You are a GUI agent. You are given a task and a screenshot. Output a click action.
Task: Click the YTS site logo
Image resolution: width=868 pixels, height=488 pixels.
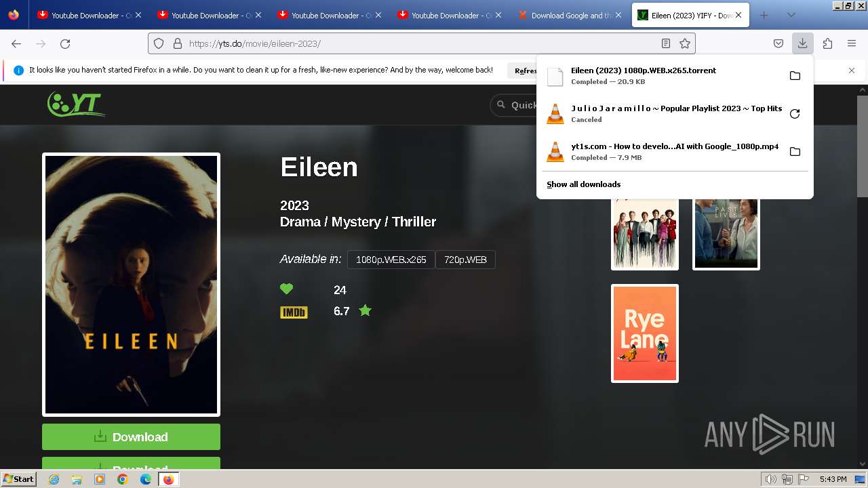[76, 104]
